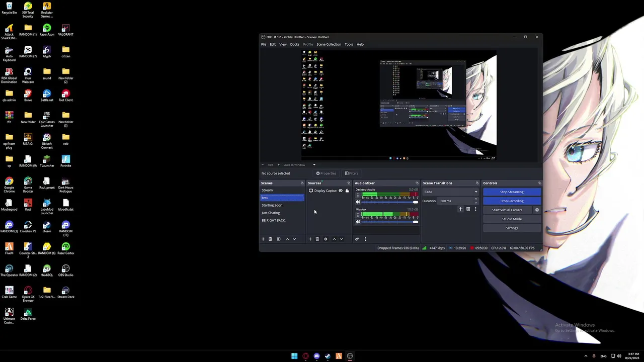Open OBS Settings button

512,228
